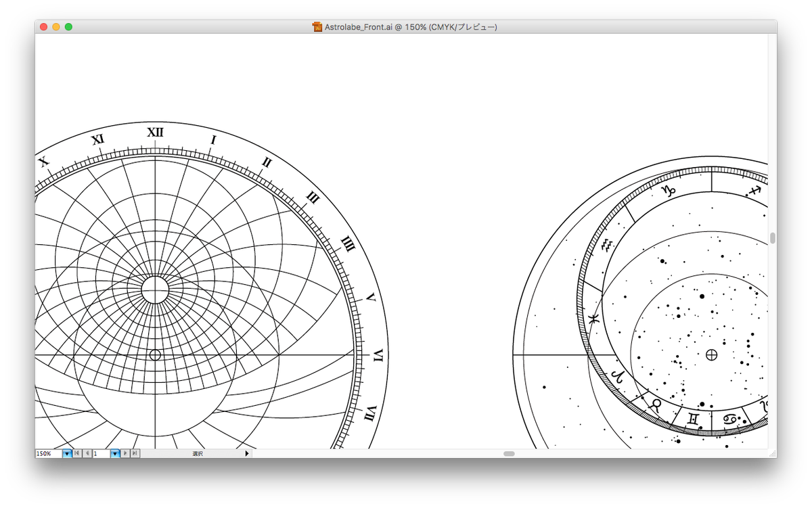Click the XII numeral on the left dial
Screen dimensions: 812x508
155,132
